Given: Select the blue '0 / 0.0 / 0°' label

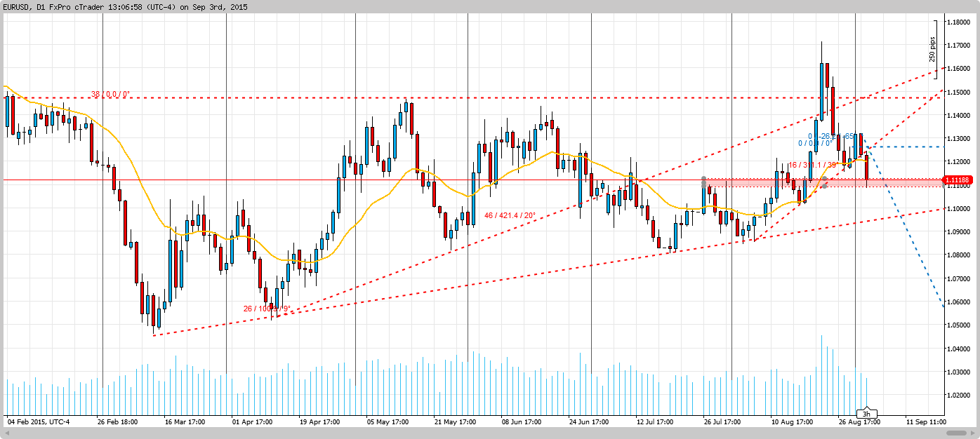Looking at the screenshot, I should (x=816, y=143).
